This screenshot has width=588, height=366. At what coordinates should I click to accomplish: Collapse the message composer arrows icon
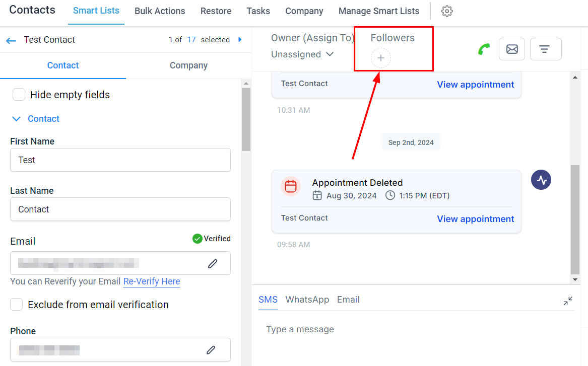tap(568, 301)
